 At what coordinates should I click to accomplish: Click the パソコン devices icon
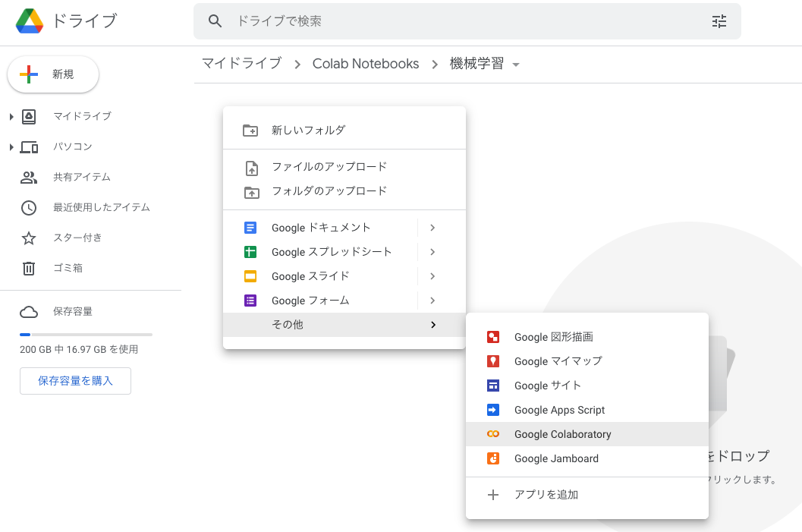coord(29,147)
